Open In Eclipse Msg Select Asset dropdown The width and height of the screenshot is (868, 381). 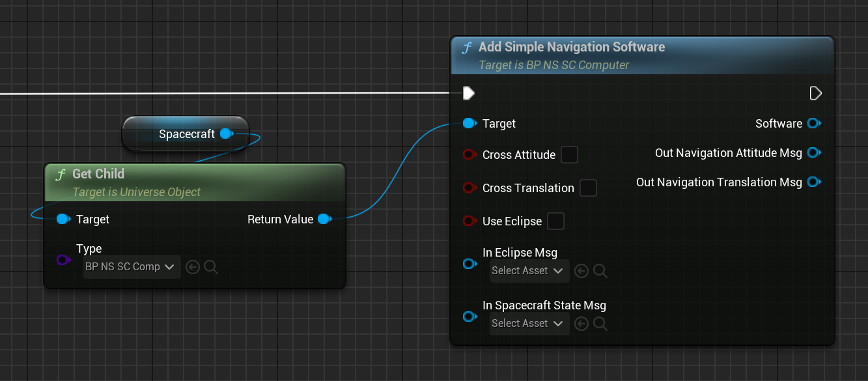point(529,271)
